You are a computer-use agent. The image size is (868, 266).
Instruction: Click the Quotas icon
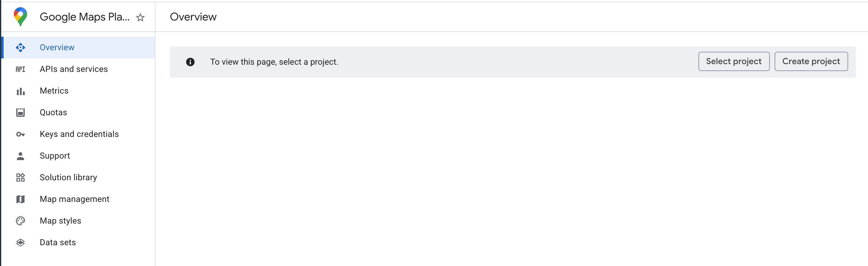[20, 113]
